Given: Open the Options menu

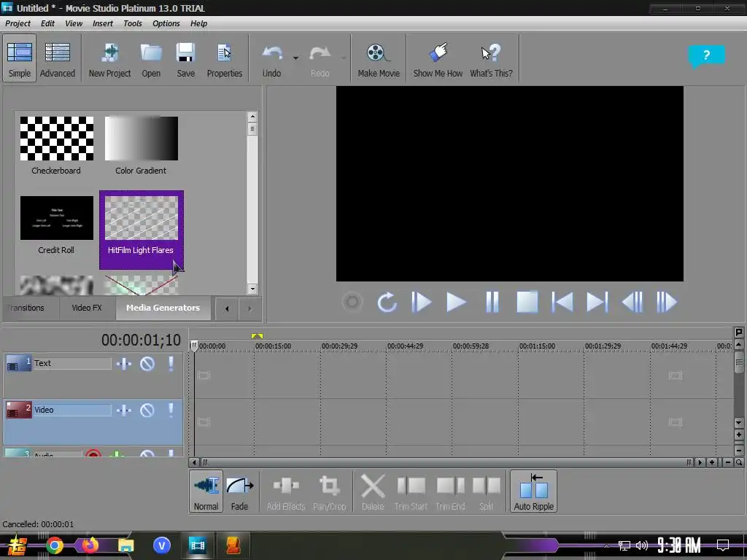Looking at the screenshot, I should (166, 23).
